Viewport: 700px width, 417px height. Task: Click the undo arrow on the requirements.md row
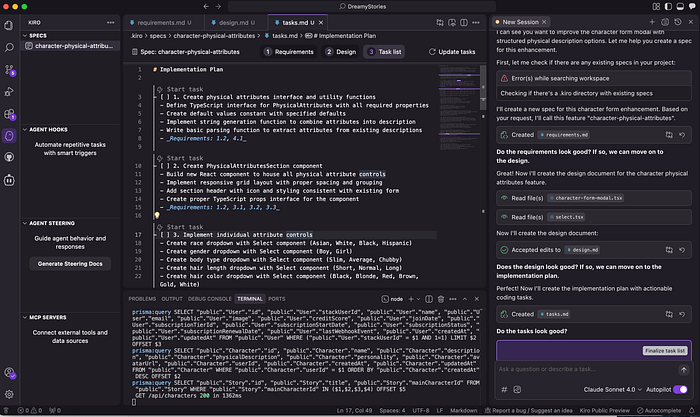[682, 135]
